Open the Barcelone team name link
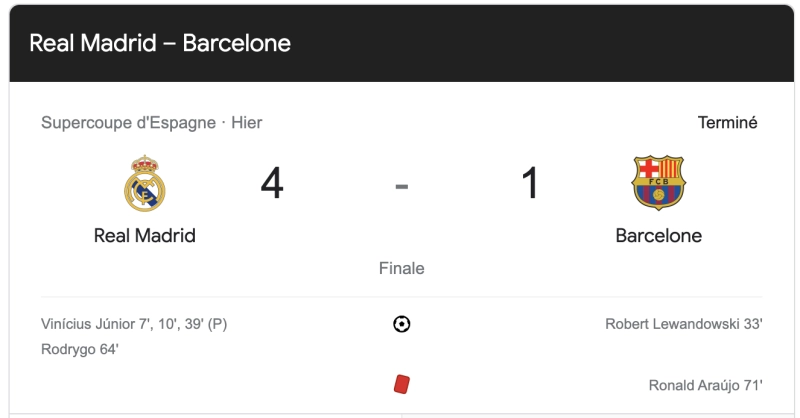The image size is (800, 418). point(659,236)
